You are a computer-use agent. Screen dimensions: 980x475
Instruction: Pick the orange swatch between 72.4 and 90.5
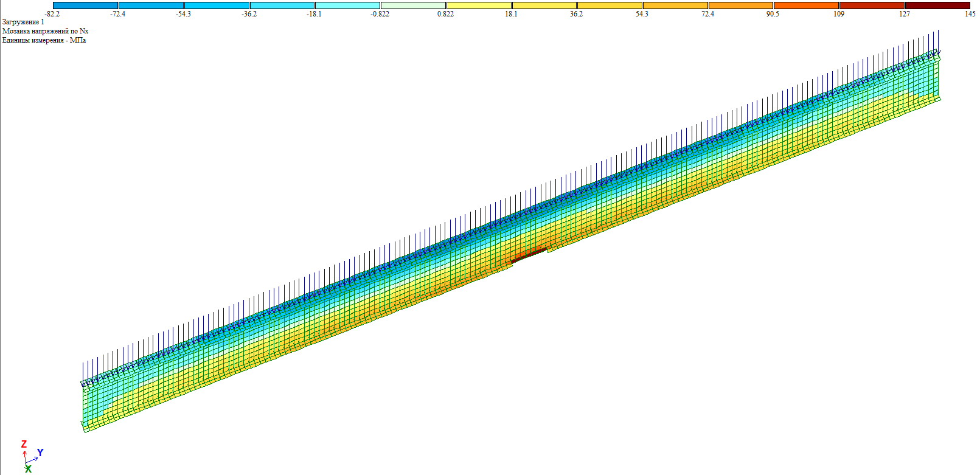tap(741, 5)
